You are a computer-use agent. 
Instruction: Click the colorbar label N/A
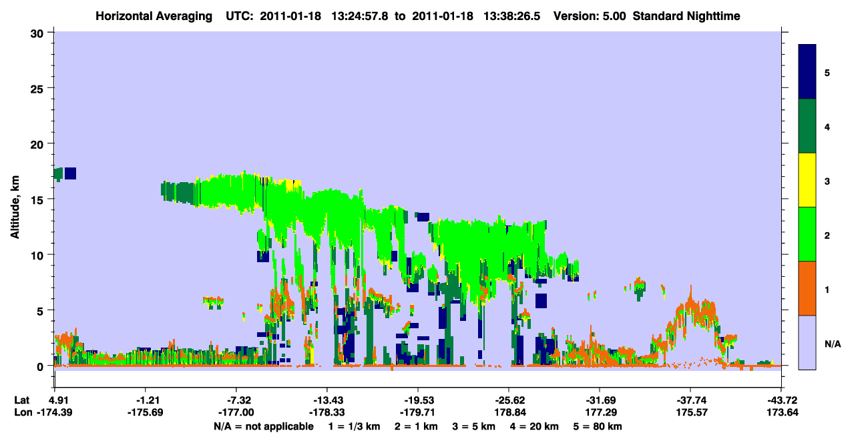[x=832, y=344]
